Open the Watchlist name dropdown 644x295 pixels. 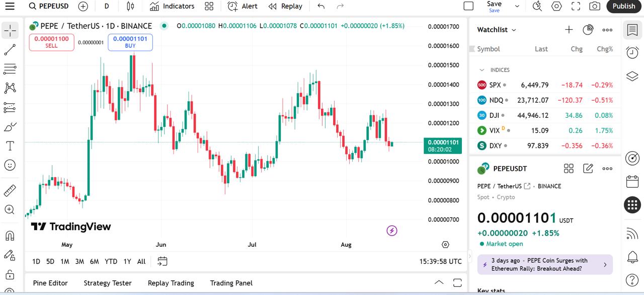(x=514, y=30)
